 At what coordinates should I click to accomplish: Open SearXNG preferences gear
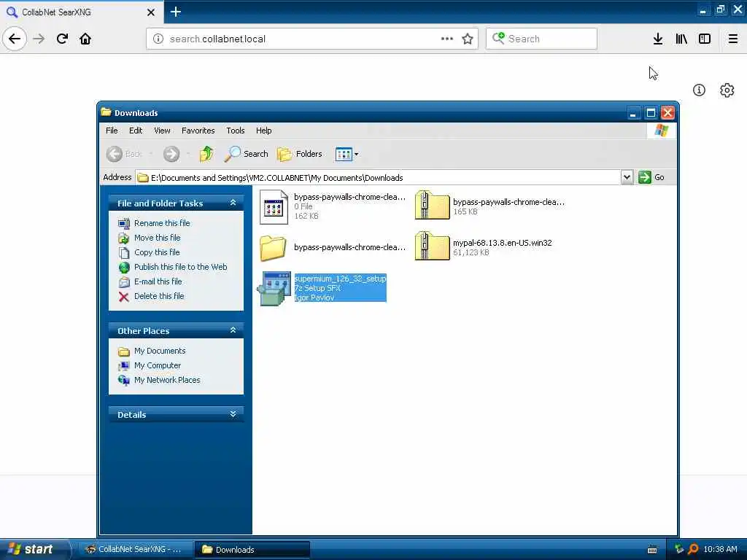coord(727,90)
